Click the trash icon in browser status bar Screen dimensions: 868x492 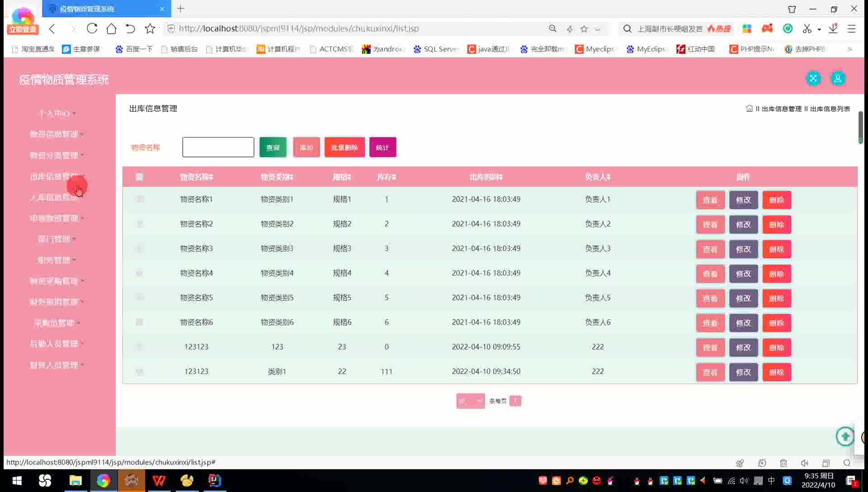coord(783,463)
